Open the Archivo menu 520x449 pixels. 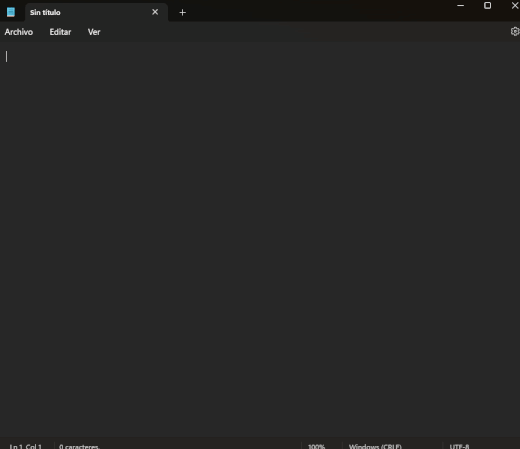point(19,32)
